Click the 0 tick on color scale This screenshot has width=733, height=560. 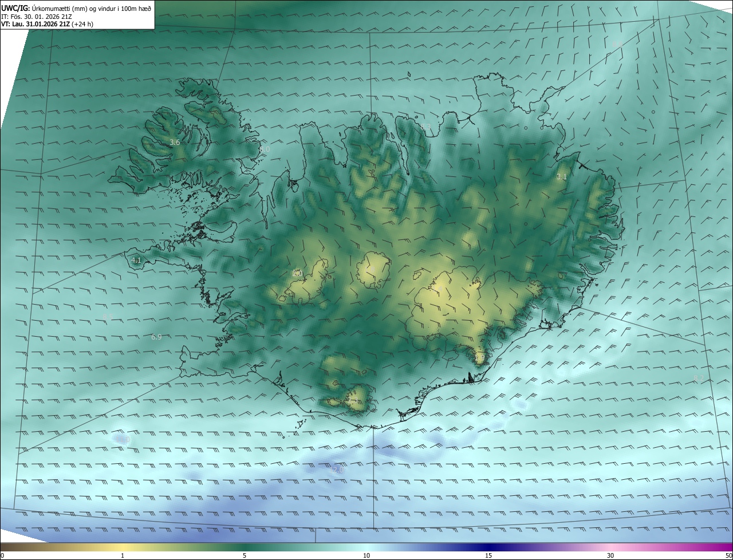point(2,555)
